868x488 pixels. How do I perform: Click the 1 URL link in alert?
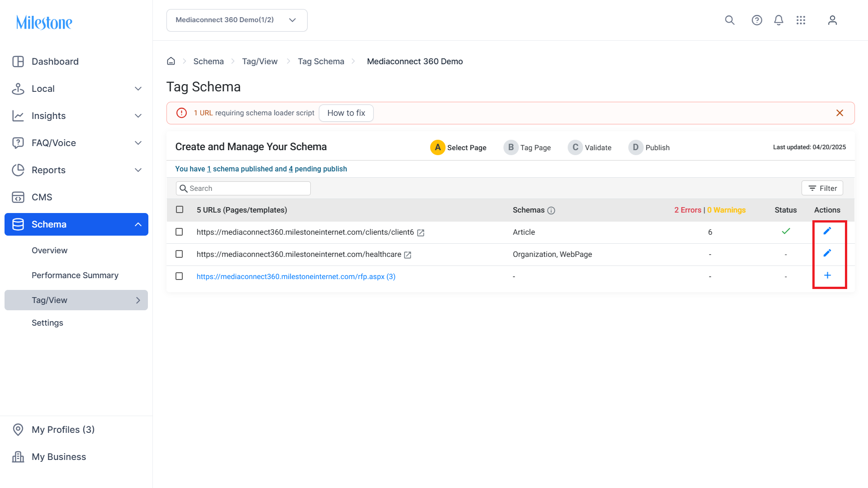tap(203, 113)
